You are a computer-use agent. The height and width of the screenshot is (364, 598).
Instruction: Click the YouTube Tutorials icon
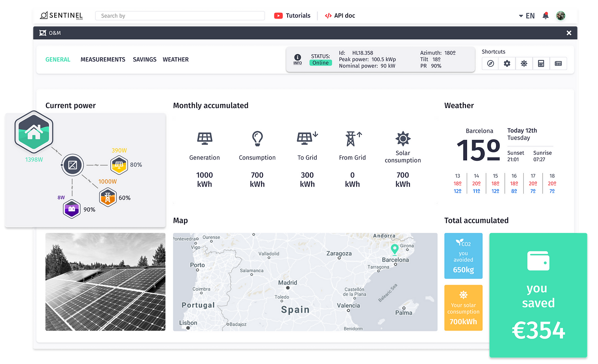point(279,16)
